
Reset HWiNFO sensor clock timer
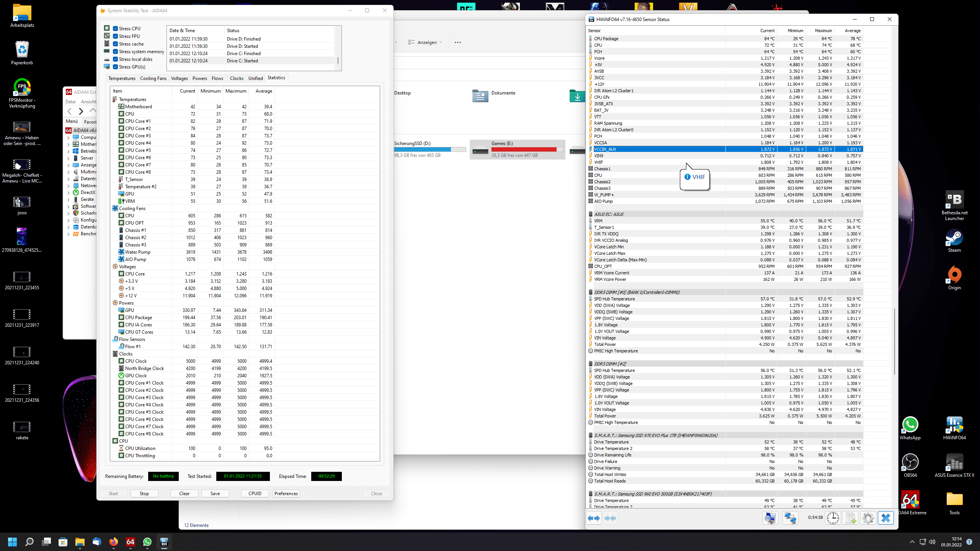click(x=833, y=518)
